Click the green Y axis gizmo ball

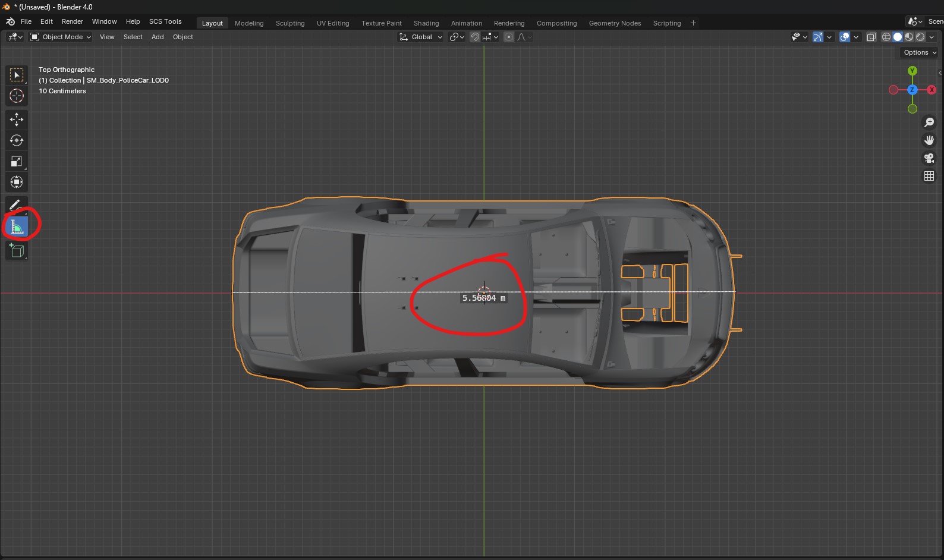click(912, 71)
